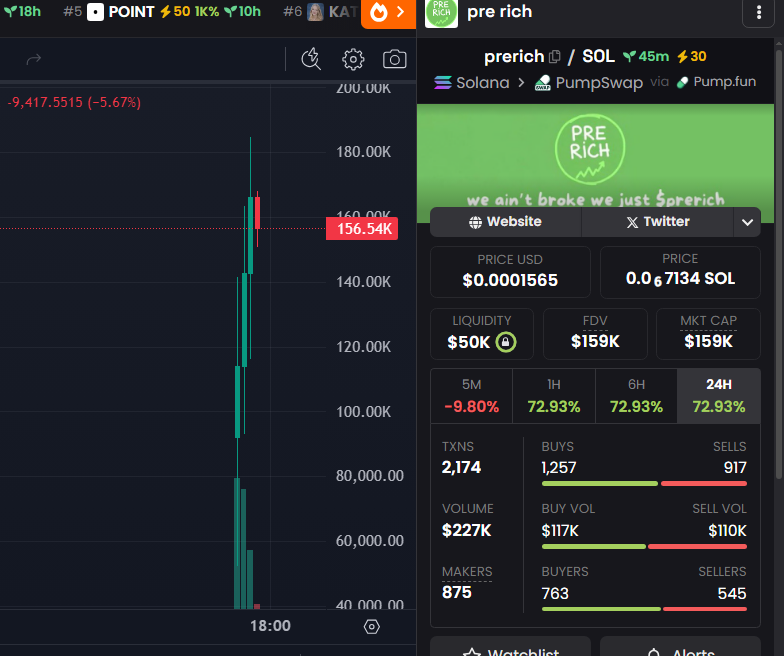The height and width of the screenshot is (656, 784).
Task: Click the 45m token age indicator
Action: pos(646,56)
